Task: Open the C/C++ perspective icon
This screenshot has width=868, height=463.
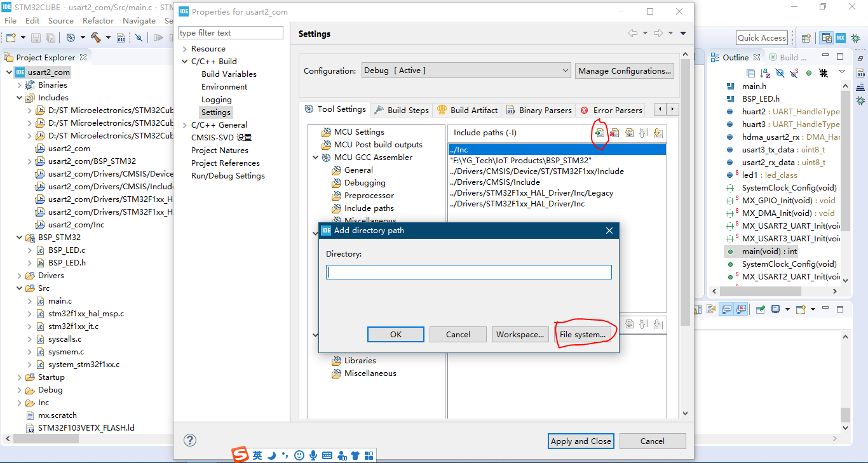Action: point(827,38)
